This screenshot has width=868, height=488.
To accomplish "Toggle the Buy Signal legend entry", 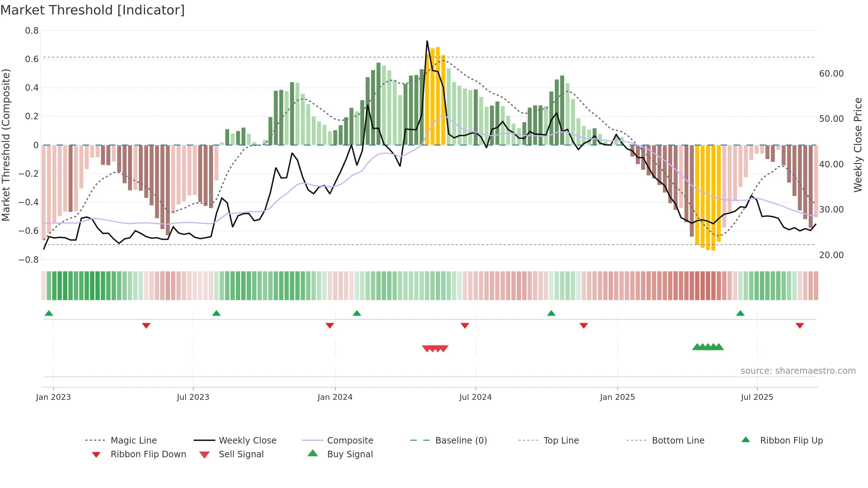I will click(340, 454).
